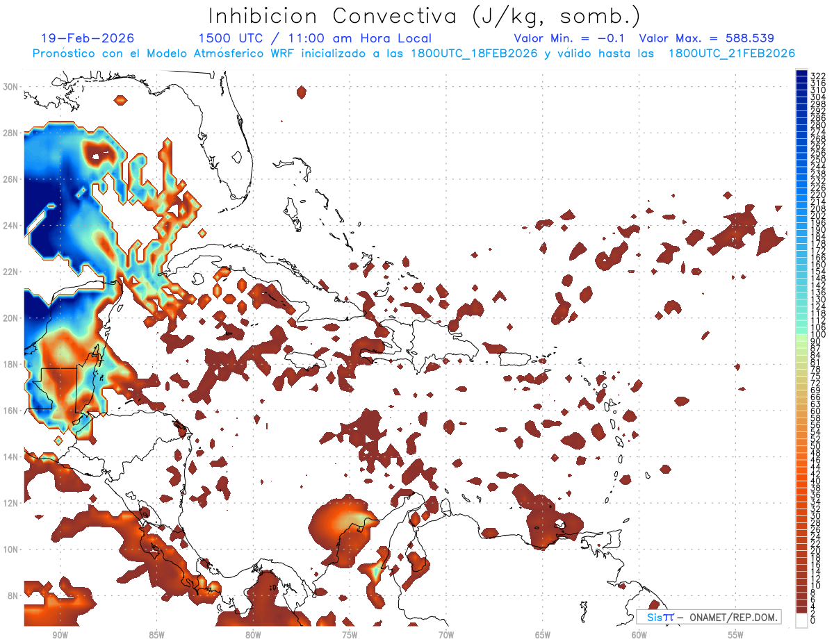
Task: Click the '65W' longitude label
Action: coord(543,636)
